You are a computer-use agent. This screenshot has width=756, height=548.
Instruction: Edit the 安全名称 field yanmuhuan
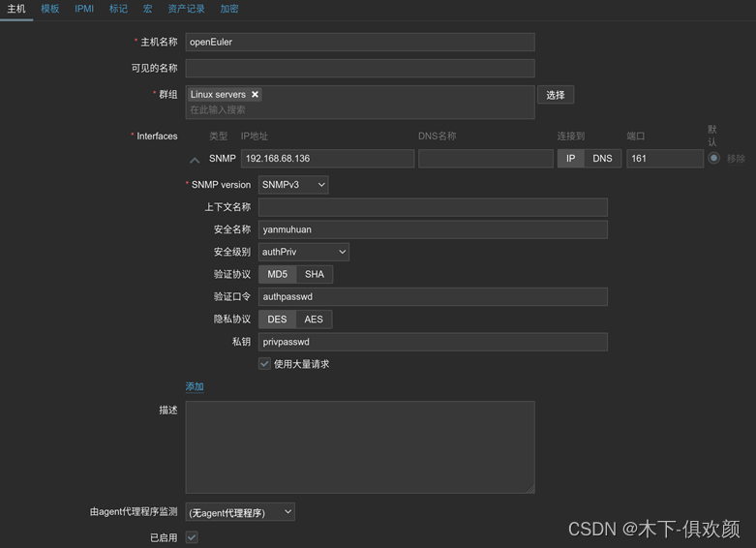point(433,229)
